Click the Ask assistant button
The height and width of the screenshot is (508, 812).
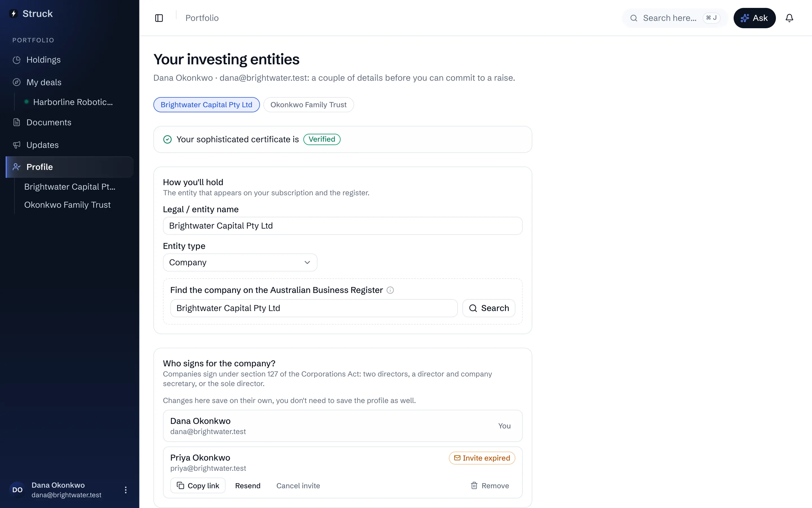click(x=754, y=18)
